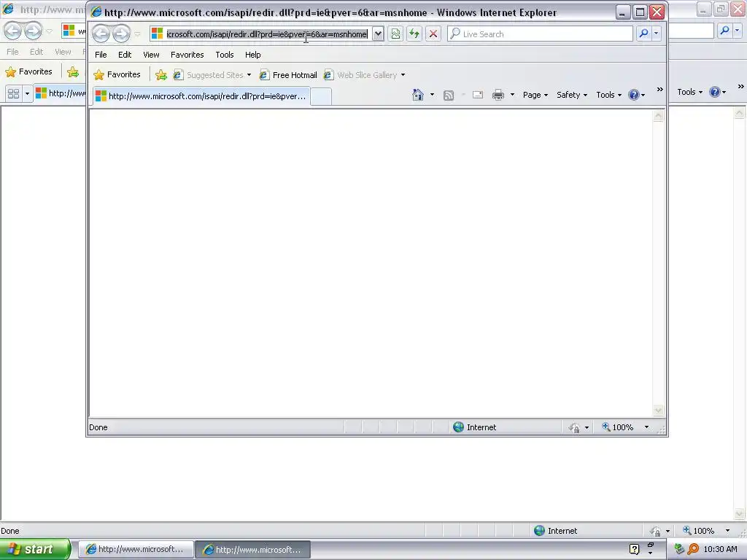Screen dimensions: 747x560
Task: Open a new blank tab button
Action: click(321, 97)
